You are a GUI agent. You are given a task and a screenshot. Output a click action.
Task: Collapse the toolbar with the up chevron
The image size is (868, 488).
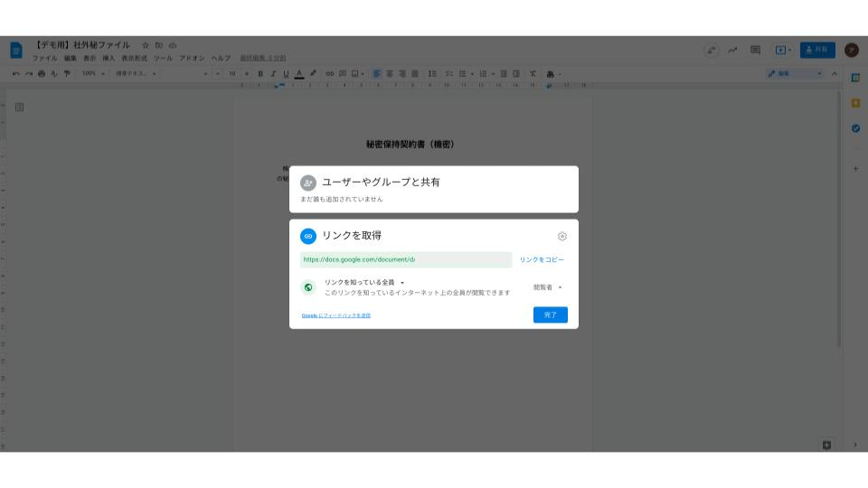tap(835, 73)
